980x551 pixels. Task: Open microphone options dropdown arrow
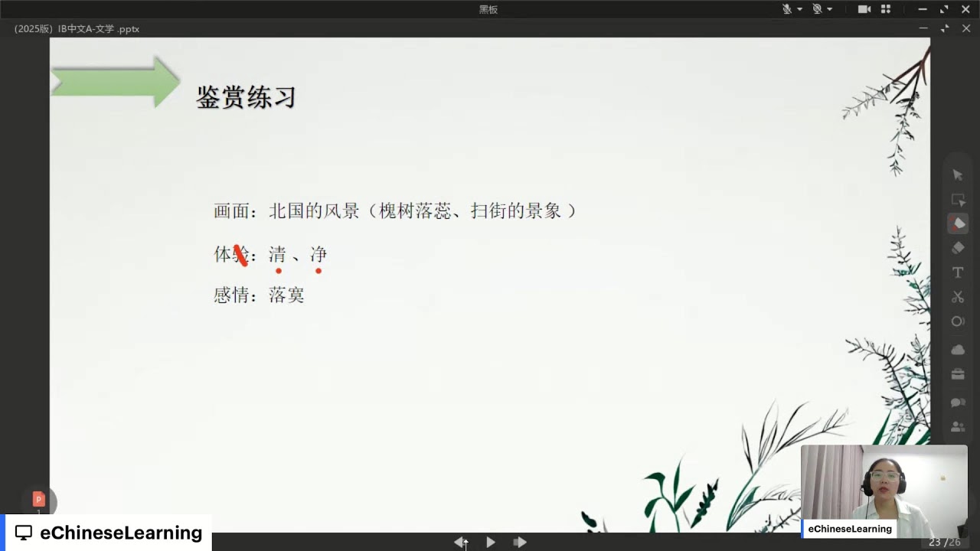(799, 9)
